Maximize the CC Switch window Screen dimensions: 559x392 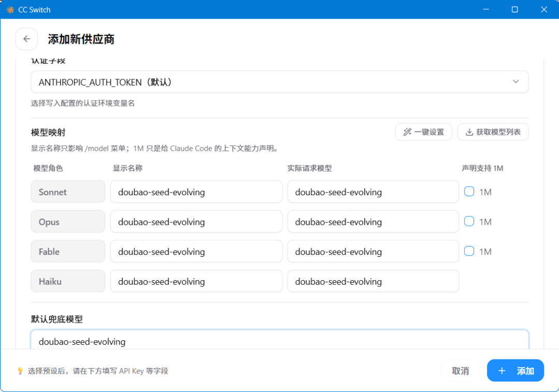coord(514,9)
